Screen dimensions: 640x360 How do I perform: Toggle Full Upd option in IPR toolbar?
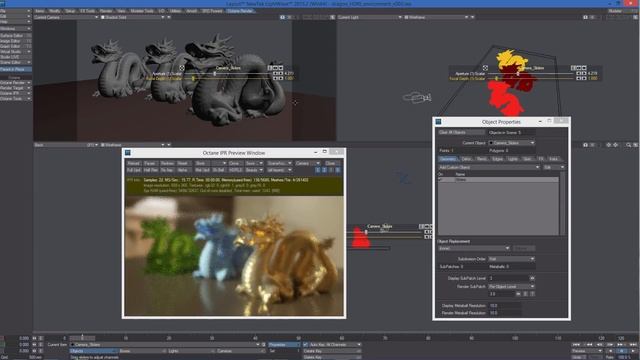tap(133, 170)
